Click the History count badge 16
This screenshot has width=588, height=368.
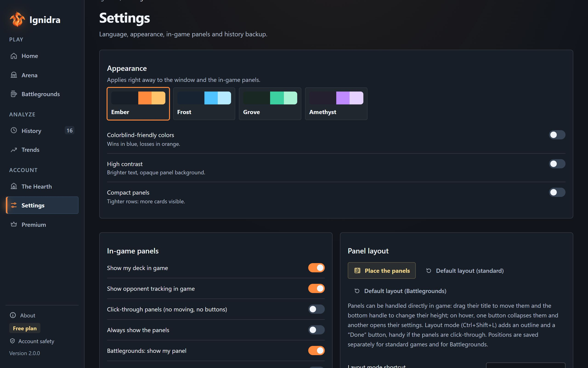(x=70, y=130)
